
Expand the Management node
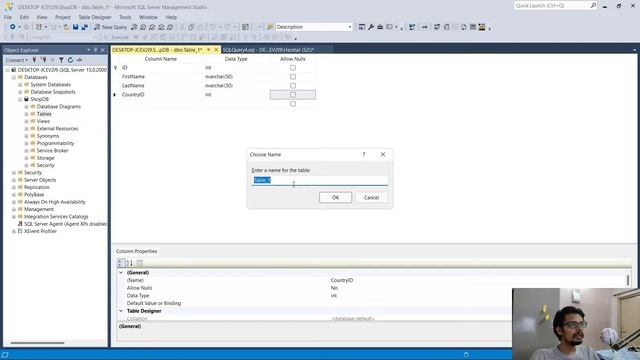coord(14,209)
